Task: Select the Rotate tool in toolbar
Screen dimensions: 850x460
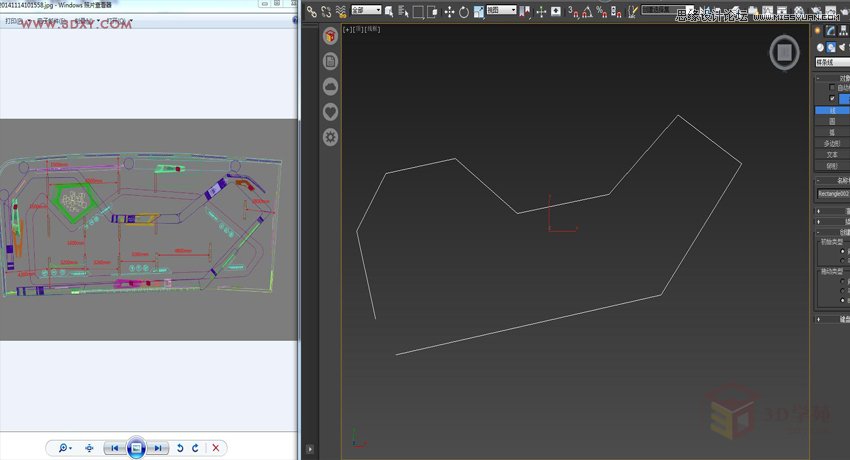Action: 464,11
